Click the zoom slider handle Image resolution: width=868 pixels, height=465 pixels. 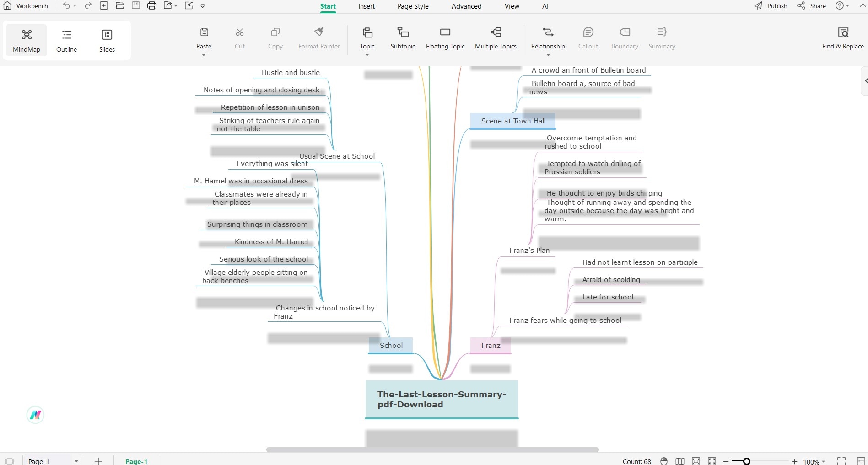(x=747, y=461)
